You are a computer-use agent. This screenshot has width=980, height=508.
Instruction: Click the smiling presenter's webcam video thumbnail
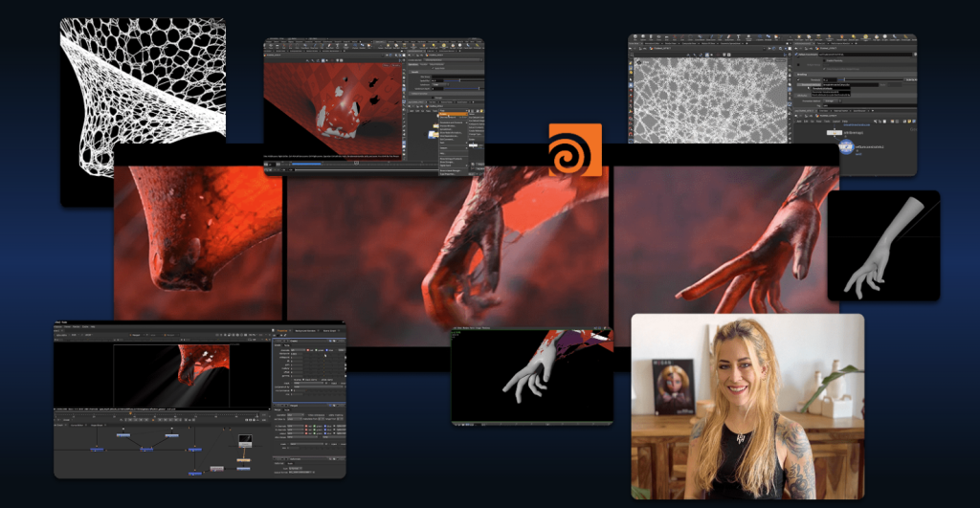point(746,407)
